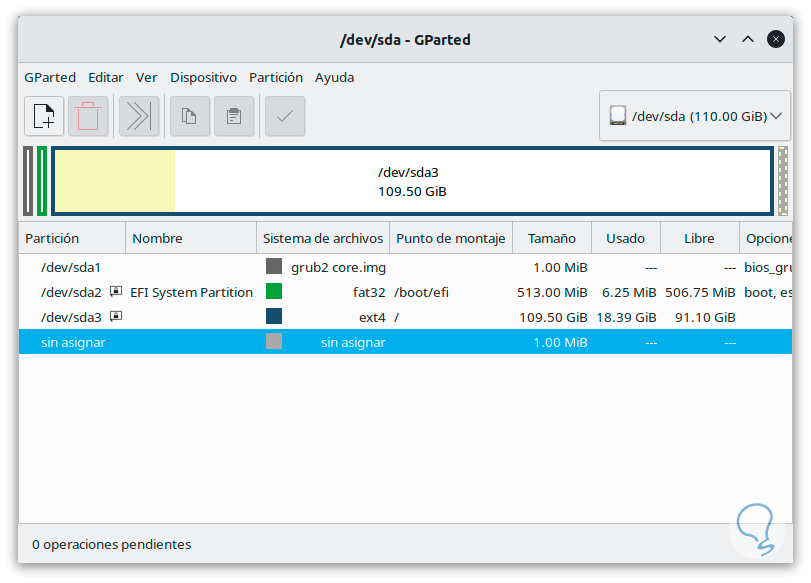
Task: Click the 6.25 MiB used value
Action: click(x=629, y=292)
